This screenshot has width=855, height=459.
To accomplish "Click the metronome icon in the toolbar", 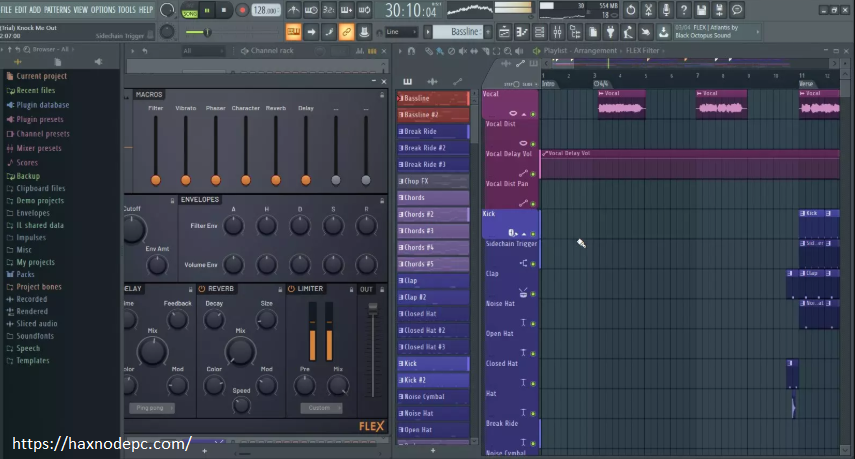I will (293, 10).
